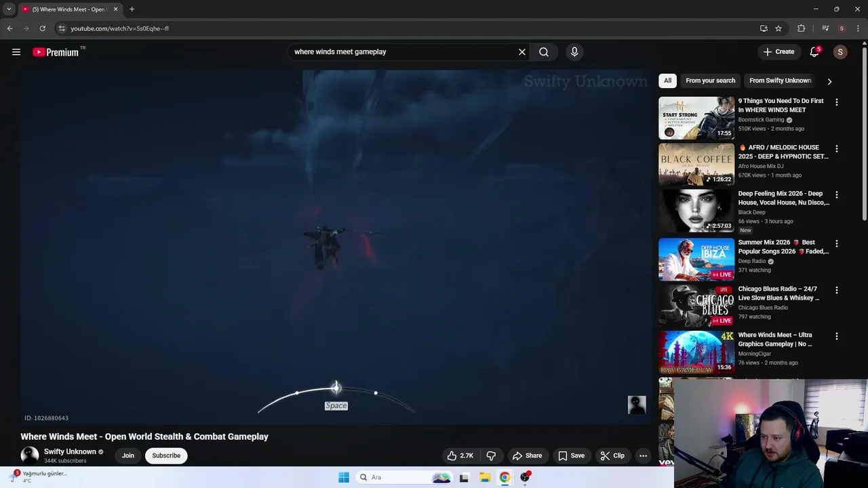This screenshot has width=868, height=488.
Task: Open Chicago Blues live thumbnail
Action: coord(696,306)
